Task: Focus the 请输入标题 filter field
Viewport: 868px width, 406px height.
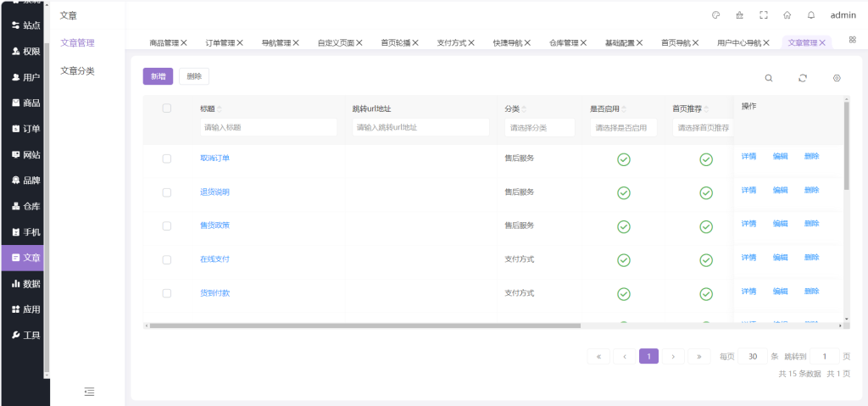Action: [269, 127]
